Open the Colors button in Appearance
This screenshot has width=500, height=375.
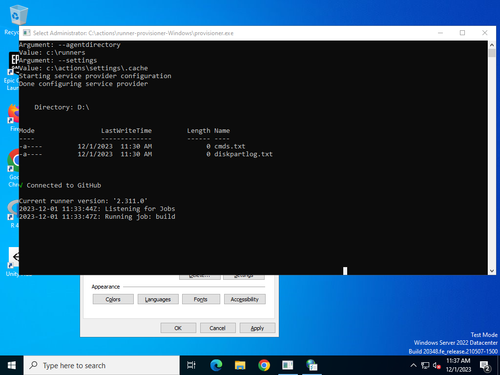click(x=113, y=299)
